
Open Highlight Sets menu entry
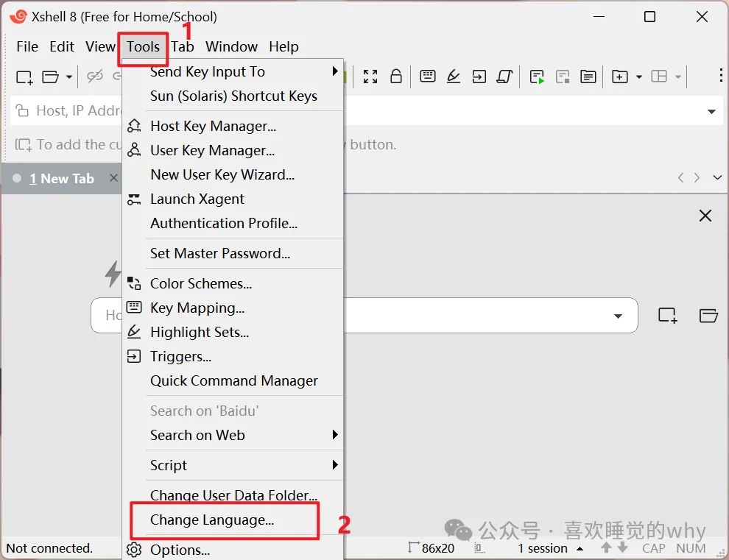click(233, 332)
